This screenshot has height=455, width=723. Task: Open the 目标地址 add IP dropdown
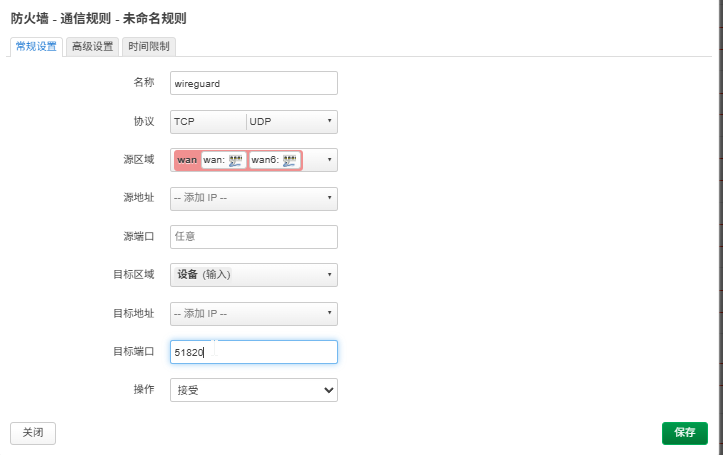click(254, 313)
